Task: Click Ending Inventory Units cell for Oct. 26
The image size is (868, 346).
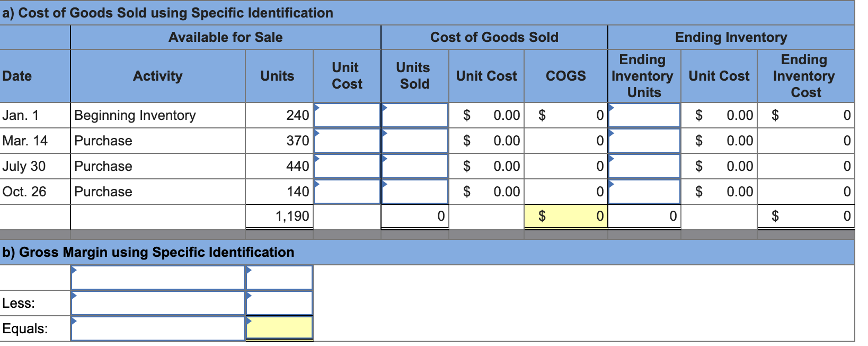Action: [x=644, y=192]
